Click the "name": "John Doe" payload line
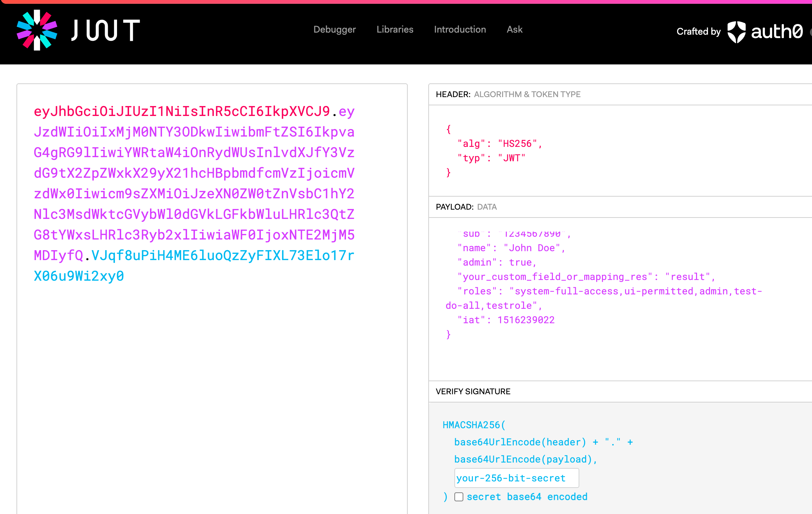Image resolution: width=812 pixels, height=514 pixels. point(511,248)
